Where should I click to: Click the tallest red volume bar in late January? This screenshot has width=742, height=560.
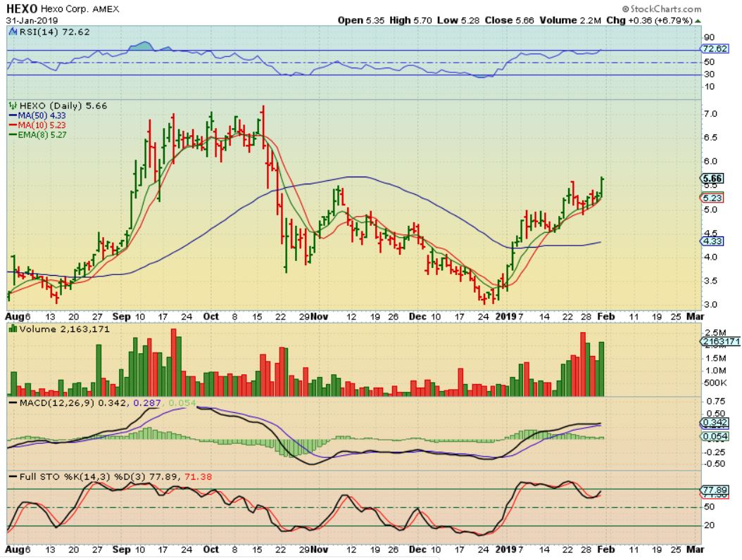point(583,364)
